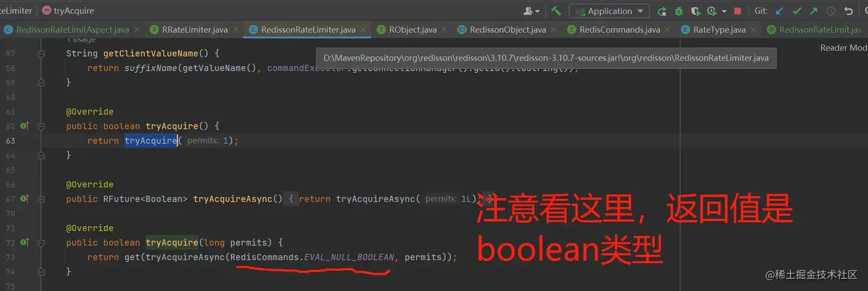Click line number 63 in the gutter

tap(10, 141)
